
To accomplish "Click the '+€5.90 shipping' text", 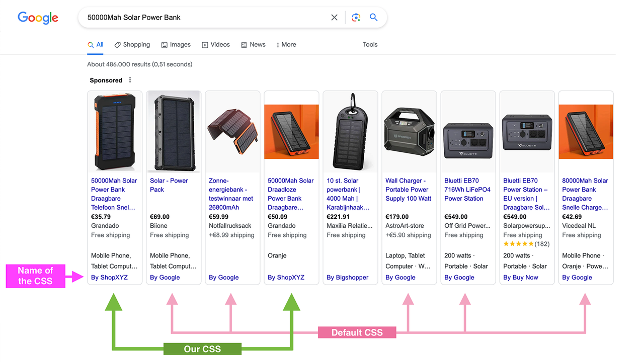I will [x=408, y=235].
